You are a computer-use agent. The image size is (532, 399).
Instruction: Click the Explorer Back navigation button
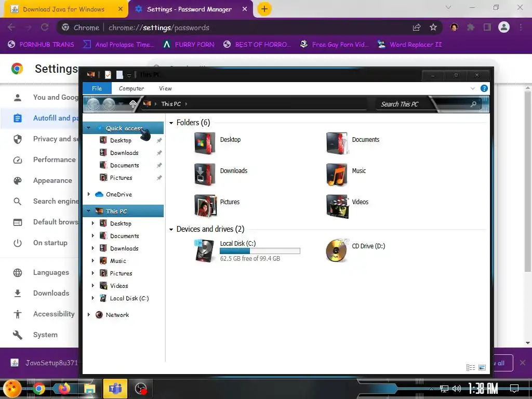[94, 104]
